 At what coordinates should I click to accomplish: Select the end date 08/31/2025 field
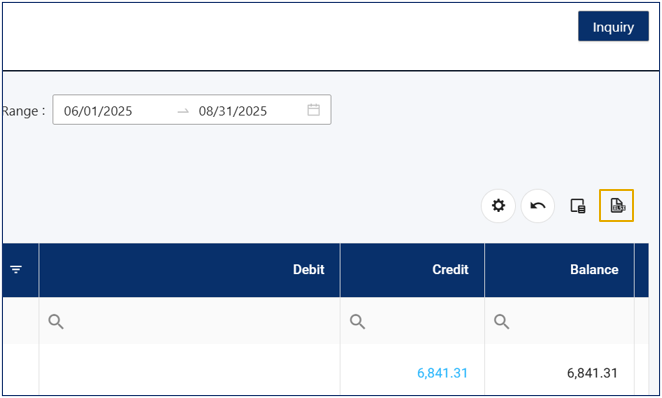click(x=233, y=111)
